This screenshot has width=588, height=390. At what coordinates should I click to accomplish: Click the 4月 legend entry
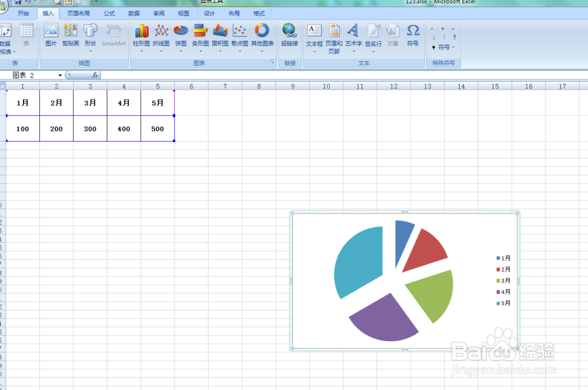(503, 292)
